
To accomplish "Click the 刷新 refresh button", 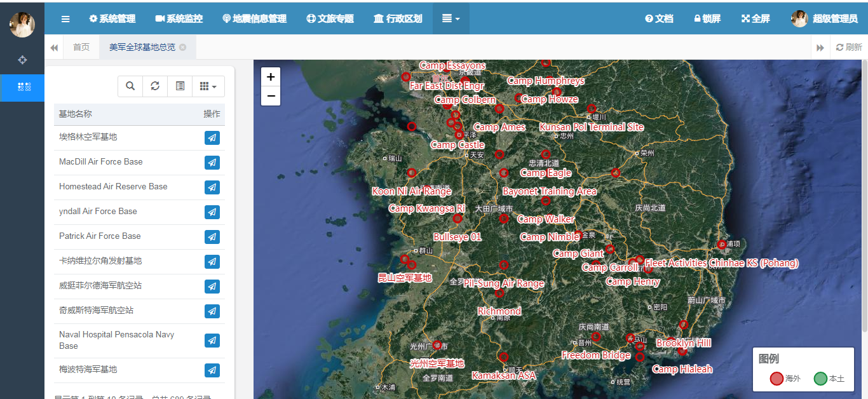I will pyautogui.click(x=848, y=48).
